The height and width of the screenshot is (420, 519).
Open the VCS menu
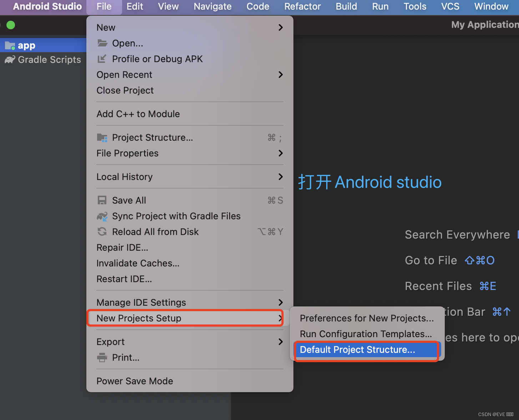pos(450,6)
